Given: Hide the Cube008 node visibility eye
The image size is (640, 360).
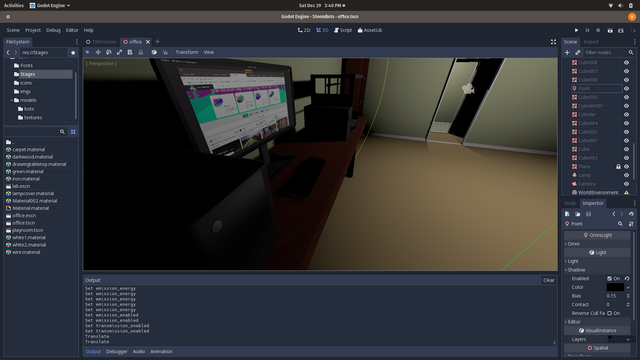Looking at the screenshot, I should click(626, 62).
